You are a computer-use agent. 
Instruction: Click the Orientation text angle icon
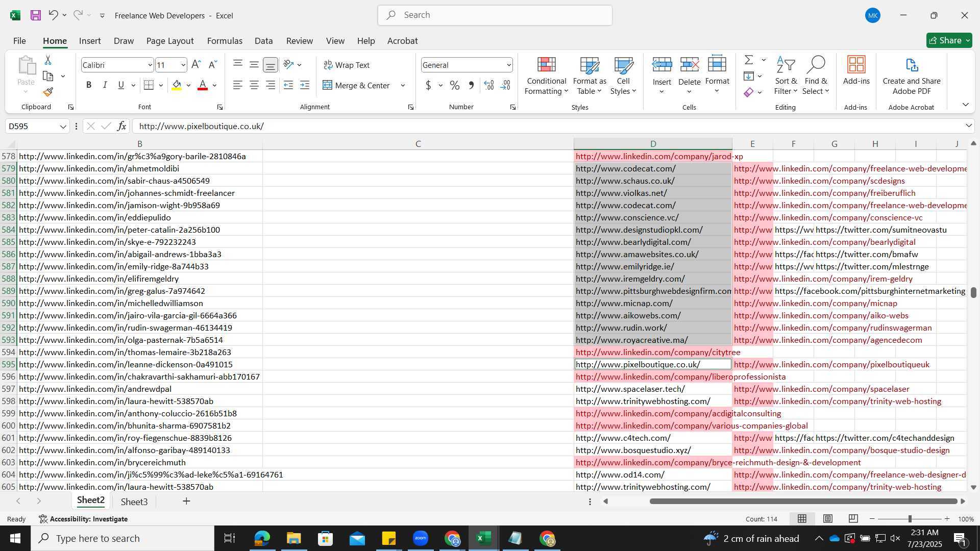[288, 65]
